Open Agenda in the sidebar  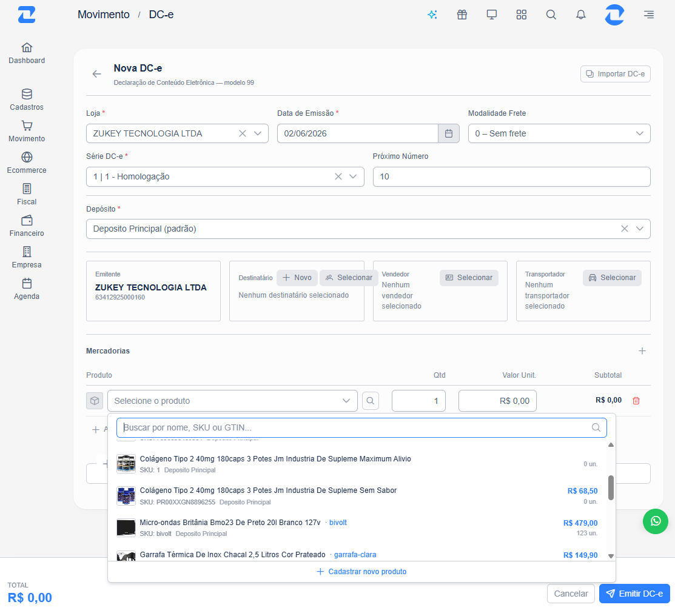[x=27, y=289]
